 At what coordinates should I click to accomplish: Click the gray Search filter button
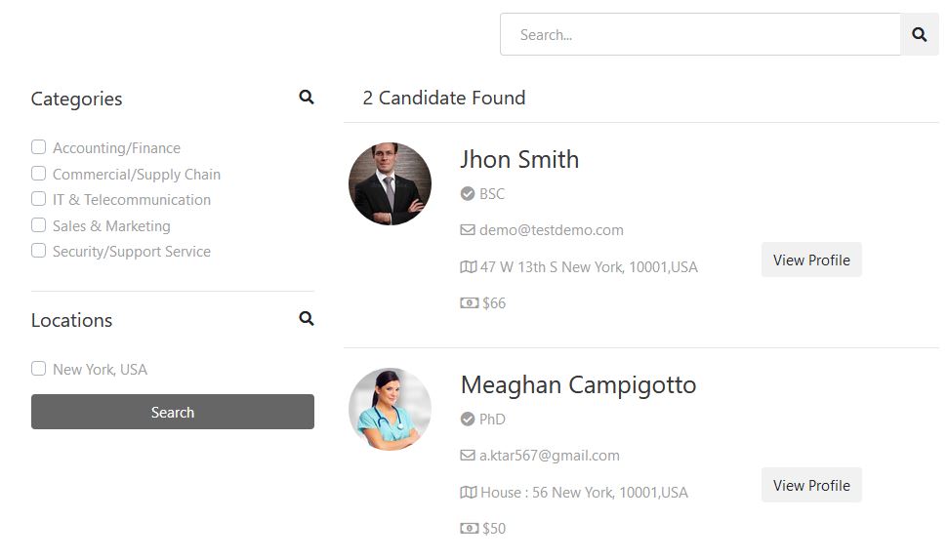pyautogui.click(x=173, y=412)
